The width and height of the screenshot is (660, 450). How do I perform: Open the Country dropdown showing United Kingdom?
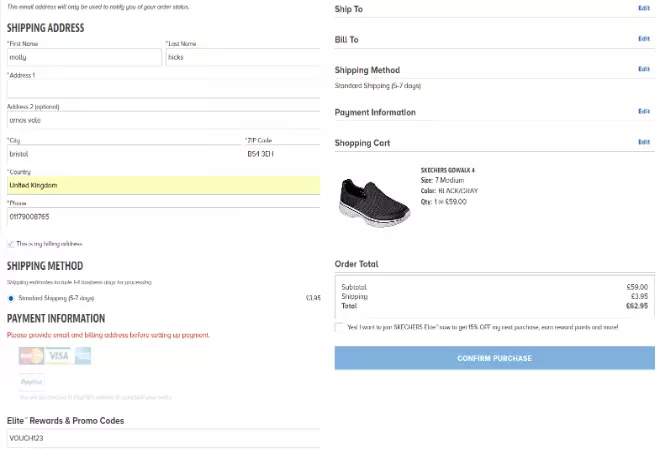click(x=163, y=185)
